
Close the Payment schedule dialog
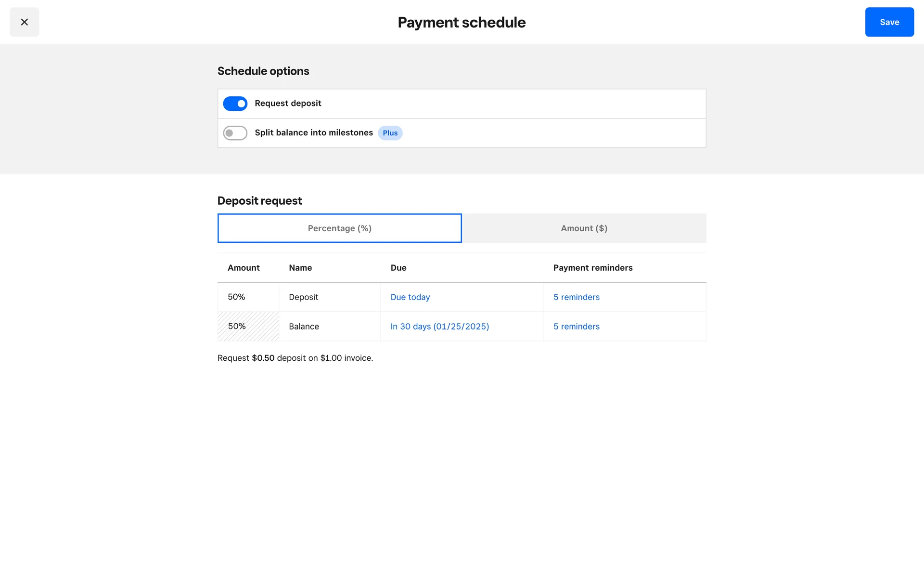coord(24,22)
